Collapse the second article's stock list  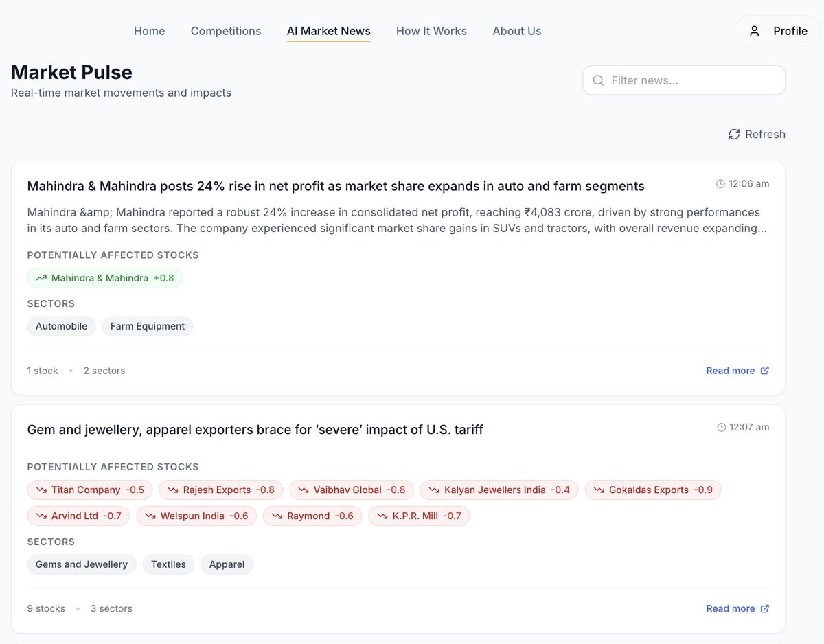[45, 608]
